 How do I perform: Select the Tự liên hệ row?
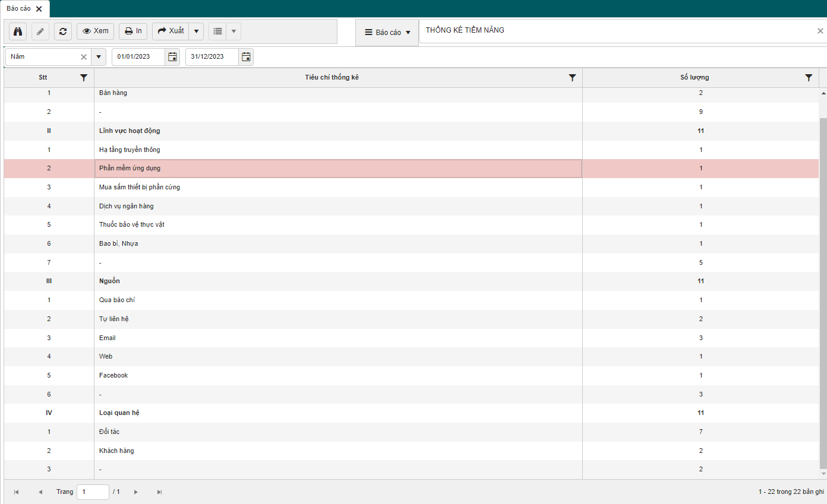pyautogui.click(x=411, y=319)
